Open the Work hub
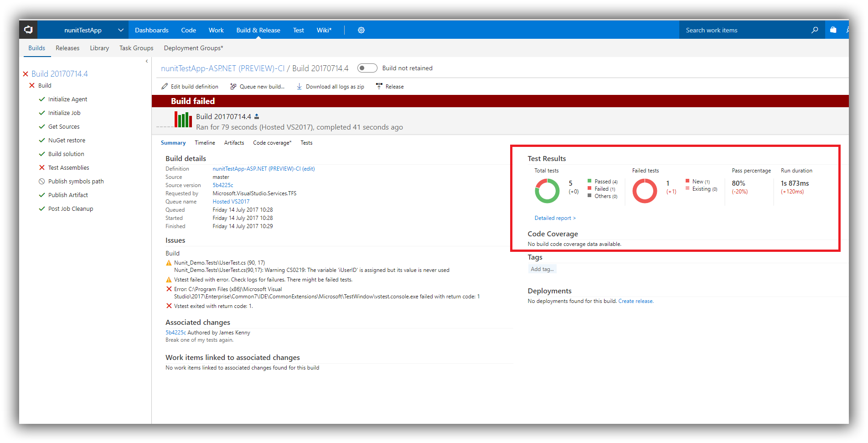Screen dimensions: 868x443 tap(216, 30)
